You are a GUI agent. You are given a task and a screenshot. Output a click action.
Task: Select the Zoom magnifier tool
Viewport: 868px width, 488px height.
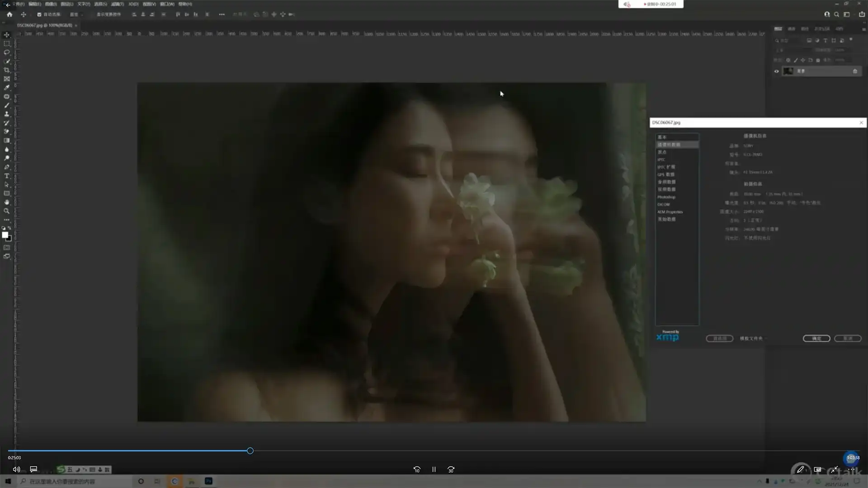coord(7,211)
